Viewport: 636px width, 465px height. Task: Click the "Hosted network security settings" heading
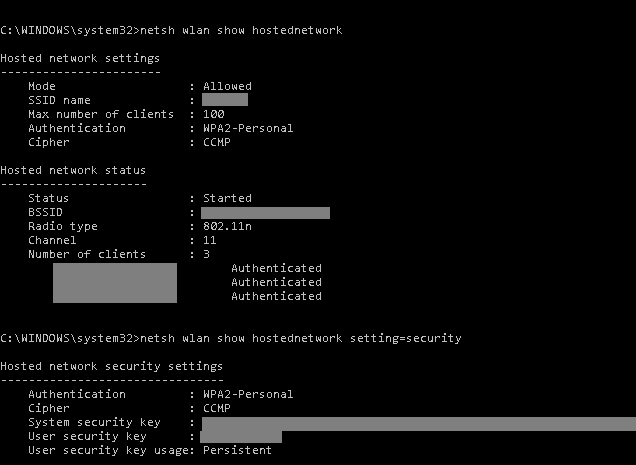pyautogui.click(x=111, y=366)
